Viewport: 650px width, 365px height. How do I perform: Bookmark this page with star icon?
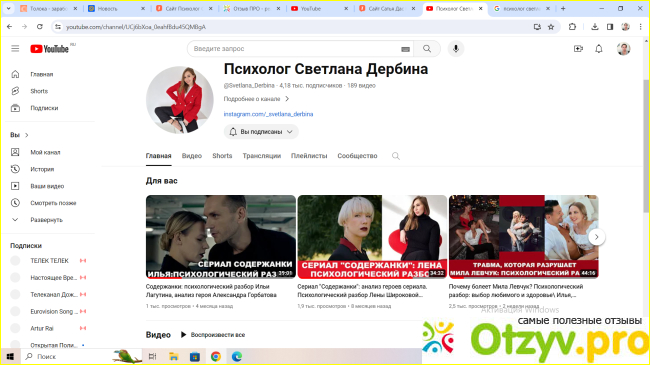tap(551, 27)
